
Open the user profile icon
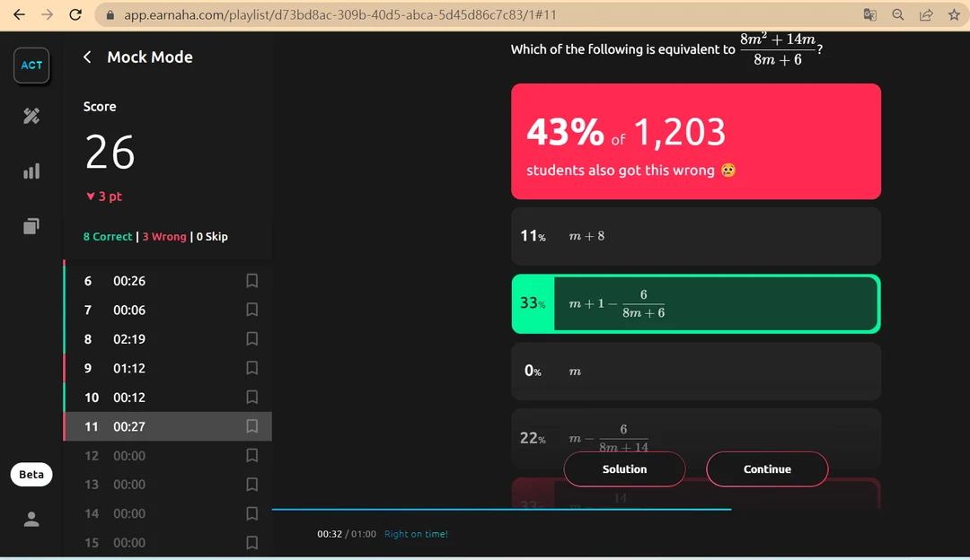pos(31,519)
